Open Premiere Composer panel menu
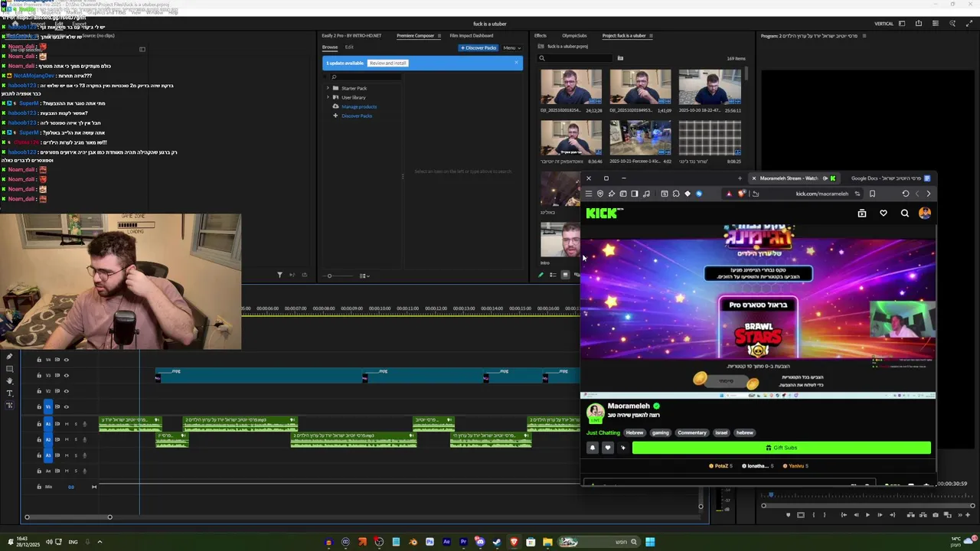This screenshot has height=551, width=980. click(440, 36)
